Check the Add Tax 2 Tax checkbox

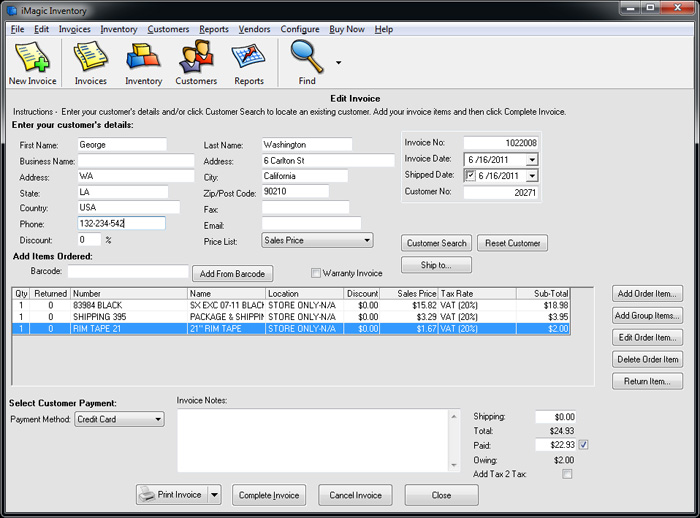pos(567,474)
